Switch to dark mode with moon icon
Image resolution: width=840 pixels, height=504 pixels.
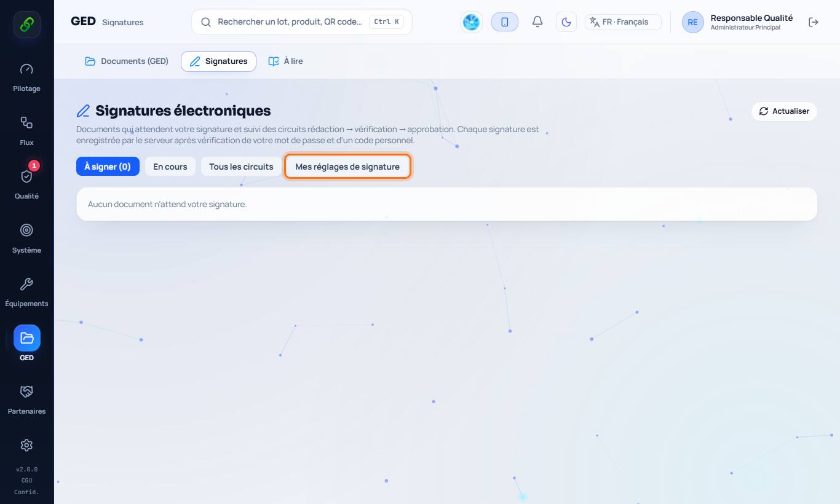(x=566, y=22)
